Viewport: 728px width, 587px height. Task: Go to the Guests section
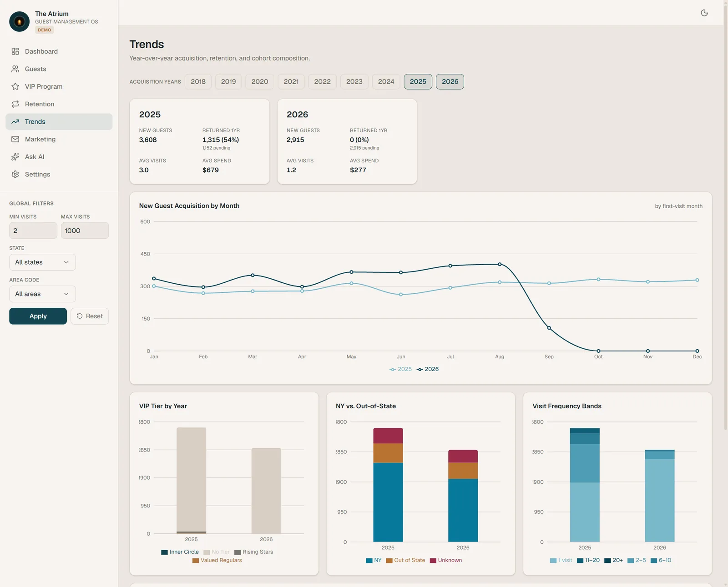[59, 69]
